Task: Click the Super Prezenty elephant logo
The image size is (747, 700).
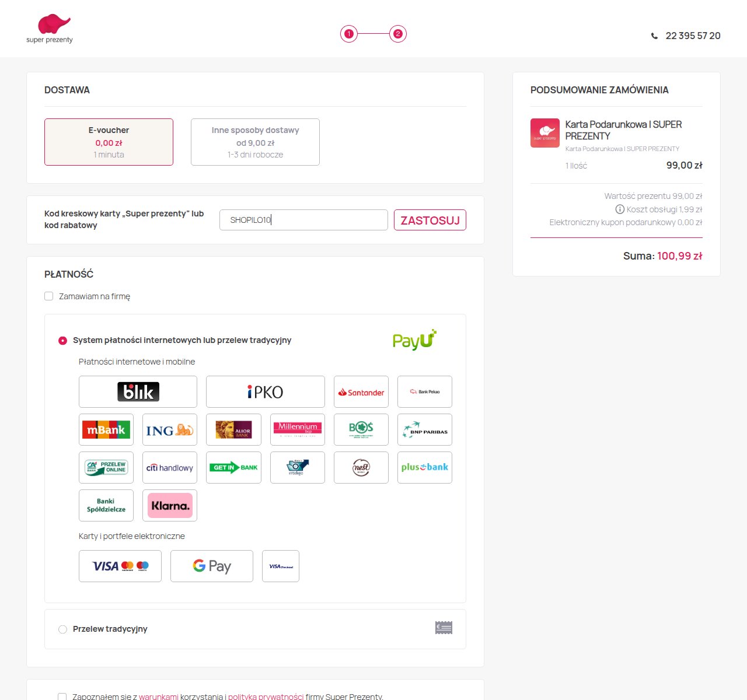Action: pos(50,29)
